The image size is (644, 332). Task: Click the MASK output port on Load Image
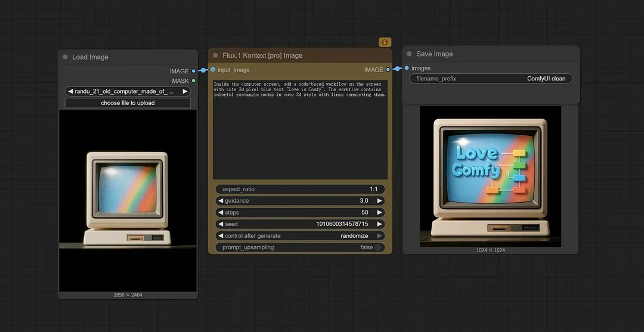(x=194, y=80)
